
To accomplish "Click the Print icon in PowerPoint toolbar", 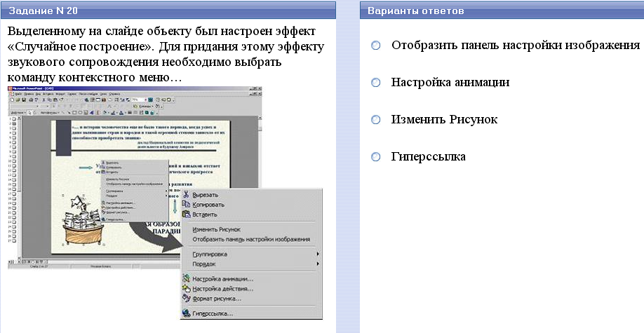I will pyautogui.click(x=31, y=100).
